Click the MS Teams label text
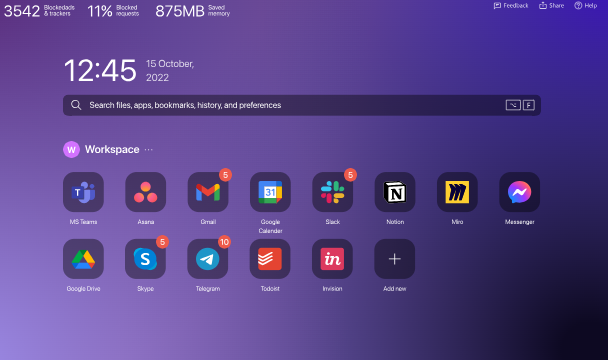 pyautogui.click(x=83, y=222)
